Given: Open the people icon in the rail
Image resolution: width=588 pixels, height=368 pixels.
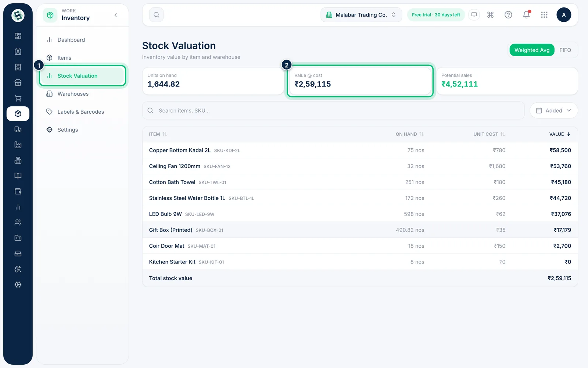Looking at the screenshot, I should [x=18, y=222].
